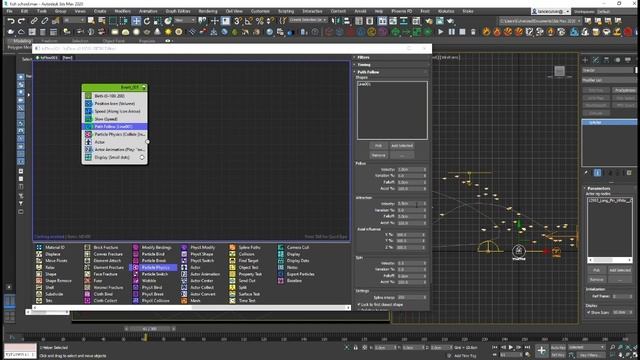The image size is (640, 360).
Task: Click the Pick button under Shapes list
Action: (378, 146)
